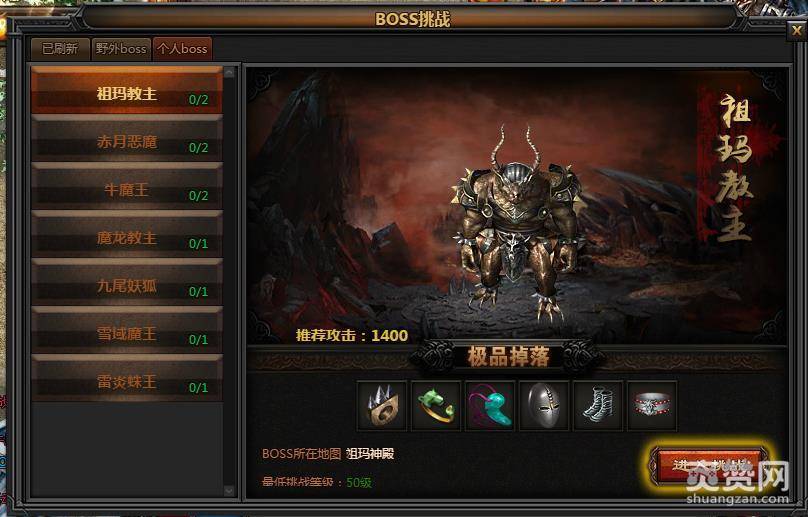The image size is (808, 517).
Task: Click the boss list scrollbar up arrow
Action: click(230, 72)
